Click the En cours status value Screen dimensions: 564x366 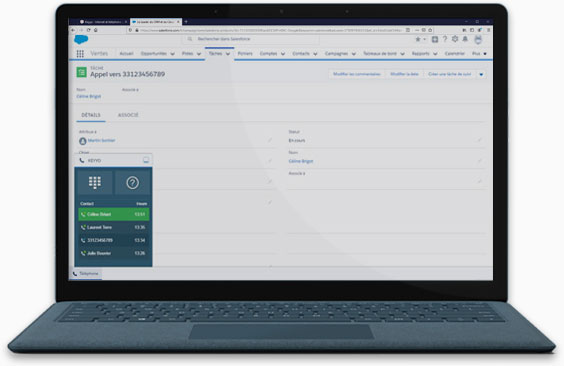297,141
